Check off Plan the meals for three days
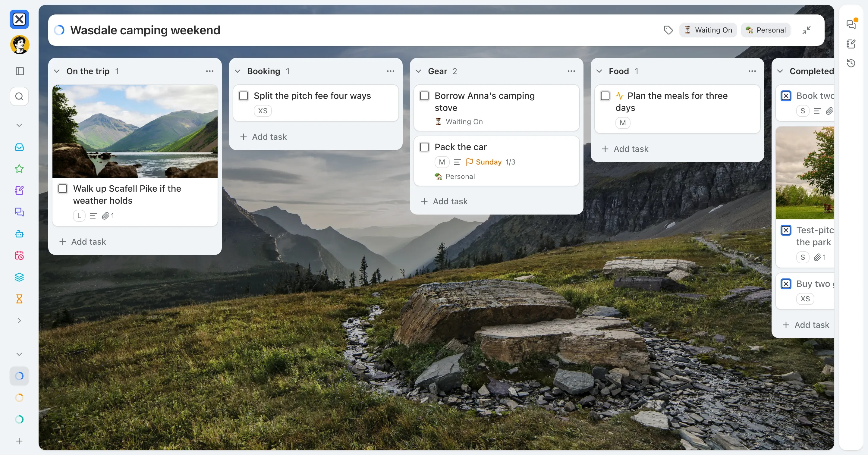The height and width of the screenshot is (455, 868). click(605, 96)
